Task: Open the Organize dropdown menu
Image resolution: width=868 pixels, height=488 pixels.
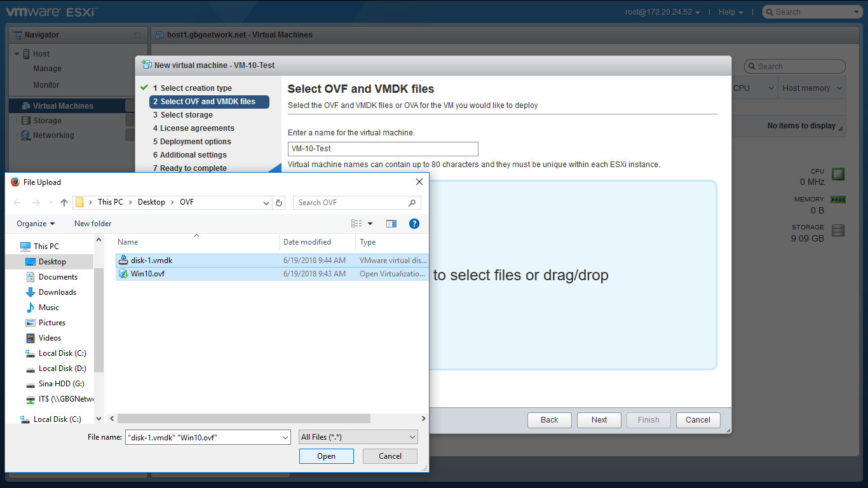Action: coord(36,224)
